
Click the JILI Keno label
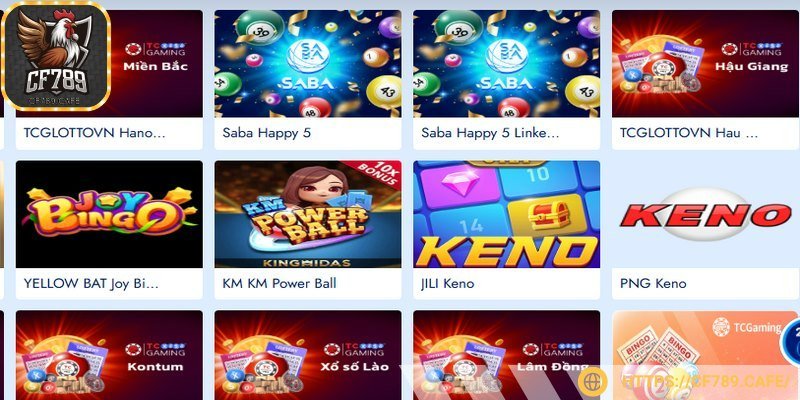point(447,283)
